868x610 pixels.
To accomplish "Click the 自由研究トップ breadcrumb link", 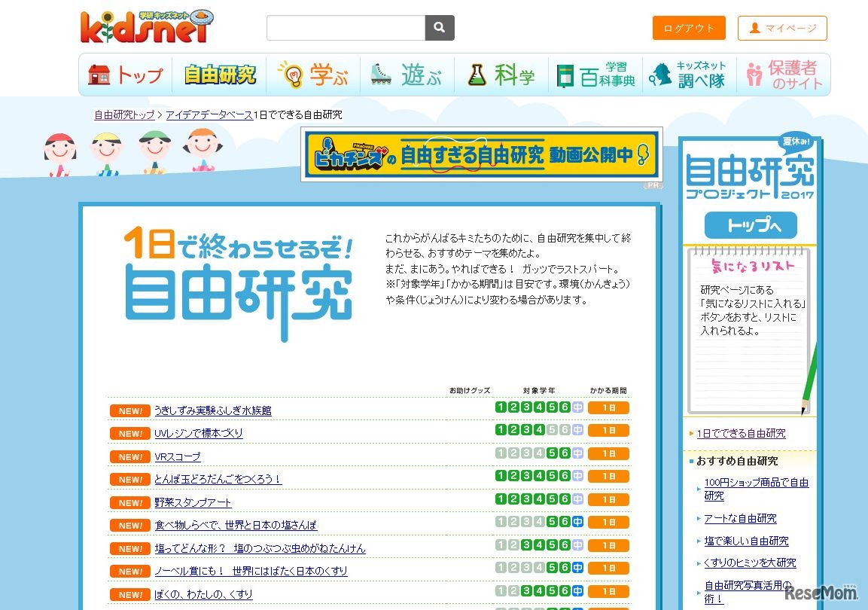I will (124, 115).
